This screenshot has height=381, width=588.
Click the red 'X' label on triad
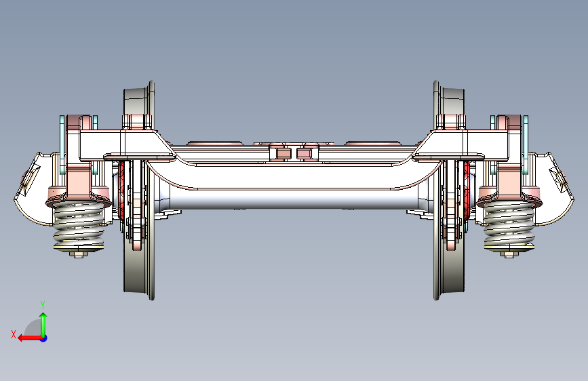tap(14, 334)
